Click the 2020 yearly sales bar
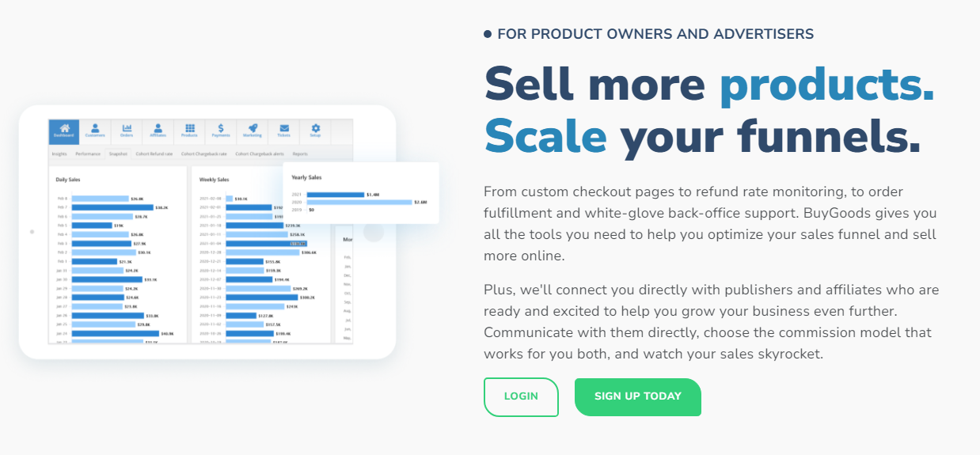 [359, 202]
